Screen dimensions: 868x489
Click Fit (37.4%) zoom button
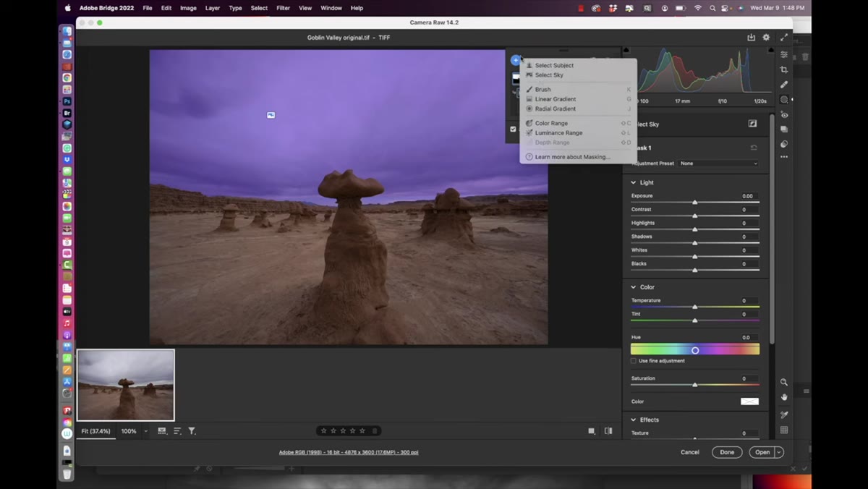click(95, 431)
